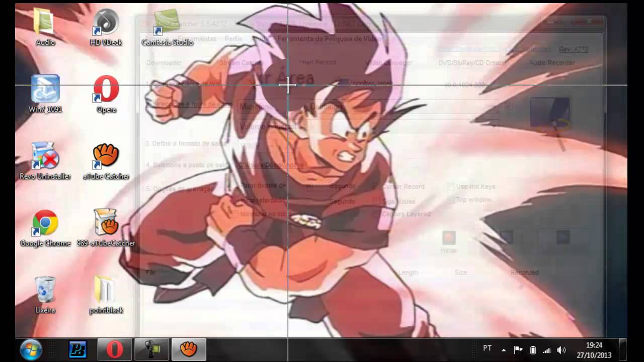Image resolution: width=644 pixels, height=362 pixels.
Task: Open the Downloader tab in aTube Catcher
Action: [x=164, y=63]
